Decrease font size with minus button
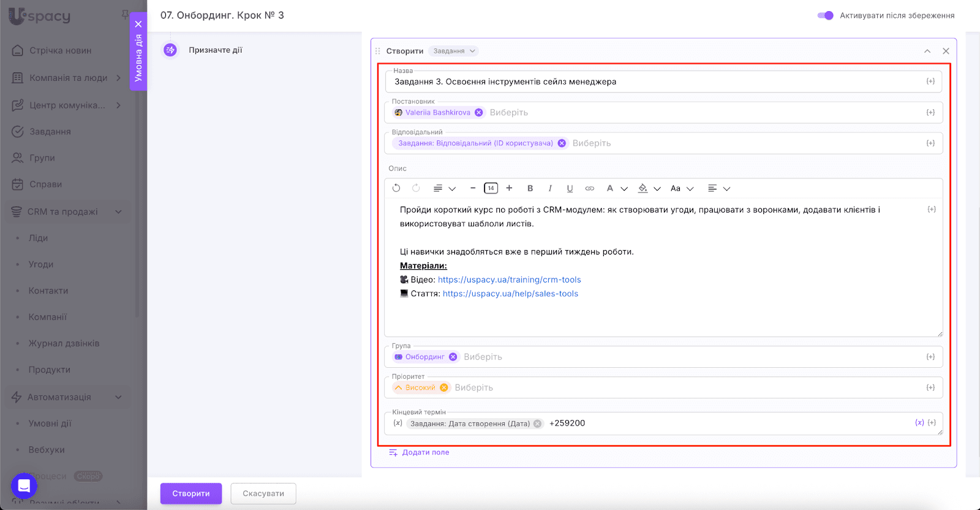Image resolution: width=980 pixels, height=510 pixels. click(x=473, y=188)
